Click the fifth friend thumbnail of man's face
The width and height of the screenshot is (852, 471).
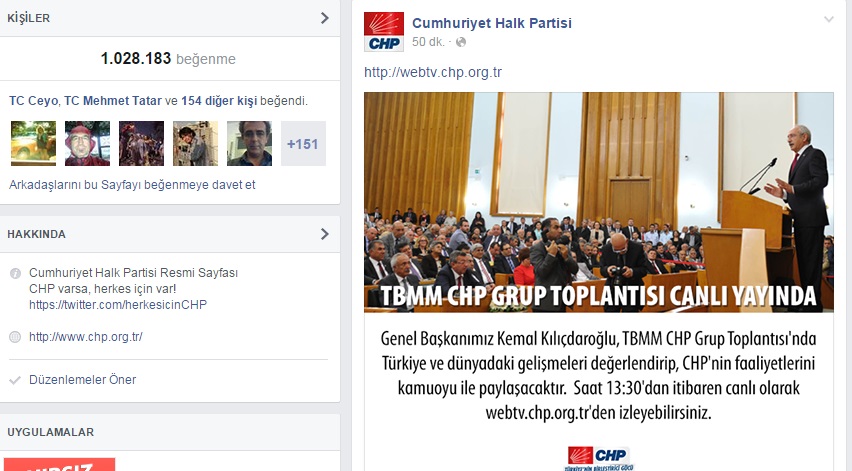pyautogui.click(x=249, y=143)
